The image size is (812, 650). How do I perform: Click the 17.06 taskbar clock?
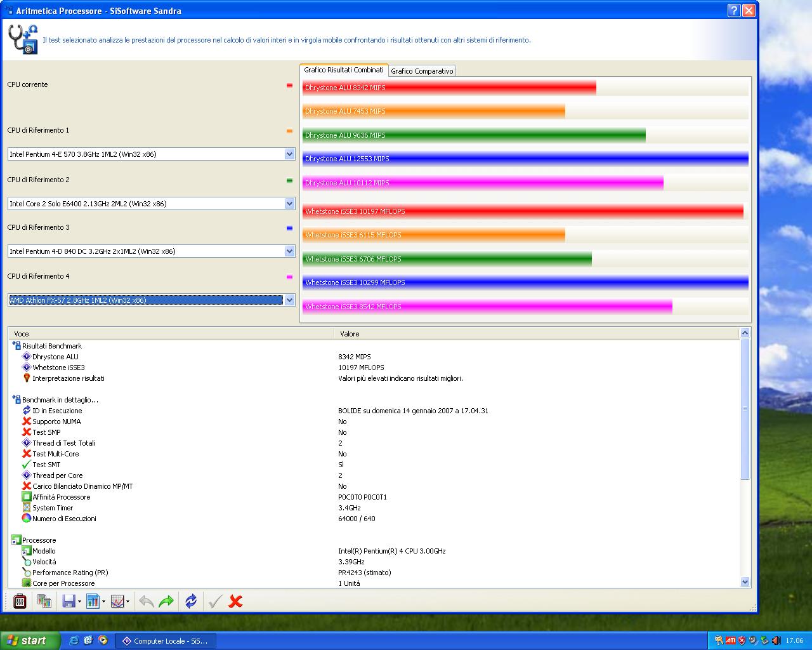(794, 641)
